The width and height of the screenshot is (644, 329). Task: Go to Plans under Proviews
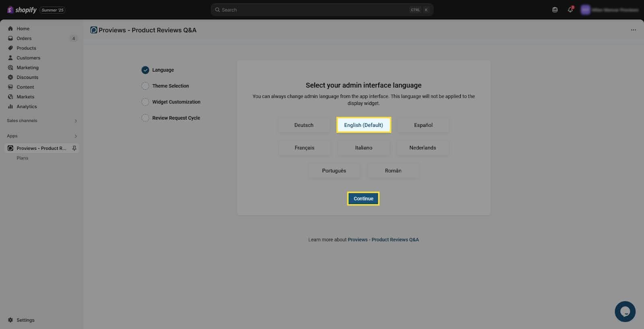point(23,158)
